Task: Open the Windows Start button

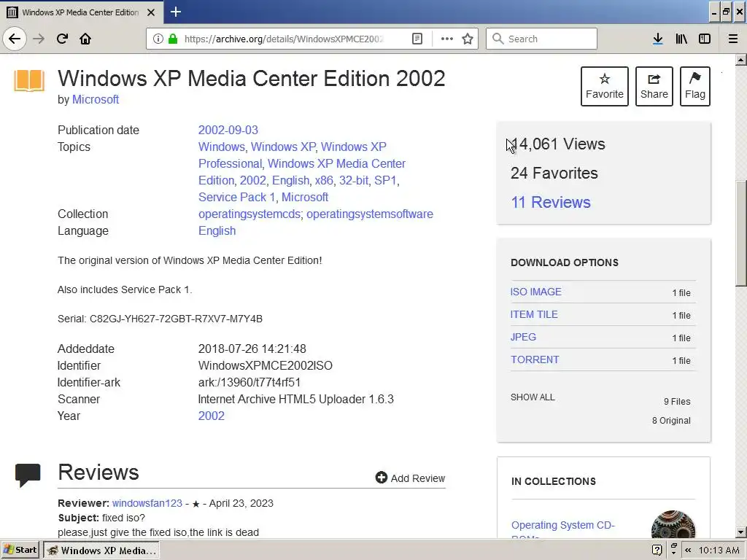Action: pos(20,550)
